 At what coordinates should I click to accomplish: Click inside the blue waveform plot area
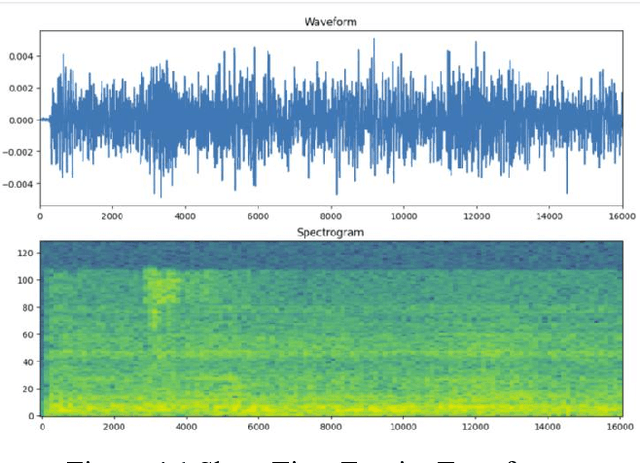pyautogui.click(x=331, y=118)
